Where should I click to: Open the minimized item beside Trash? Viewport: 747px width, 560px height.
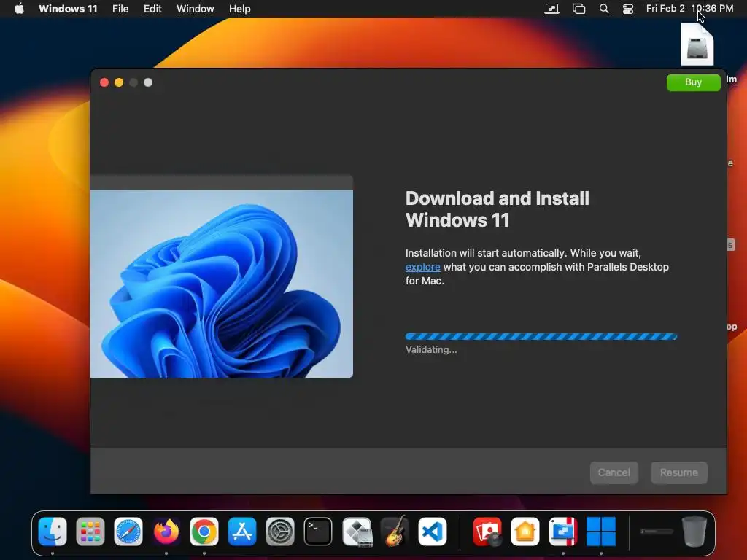[657, 532]
